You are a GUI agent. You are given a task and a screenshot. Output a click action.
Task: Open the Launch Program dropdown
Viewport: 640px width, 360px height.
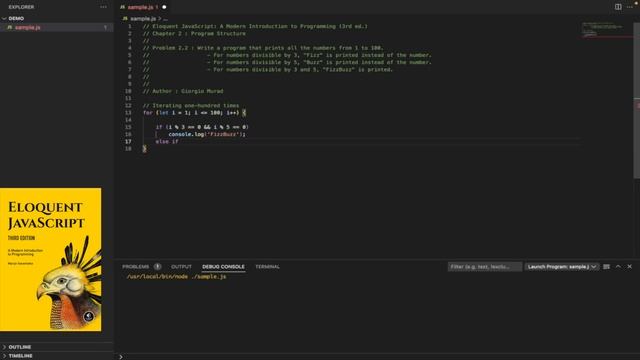[x=562, y=267]
